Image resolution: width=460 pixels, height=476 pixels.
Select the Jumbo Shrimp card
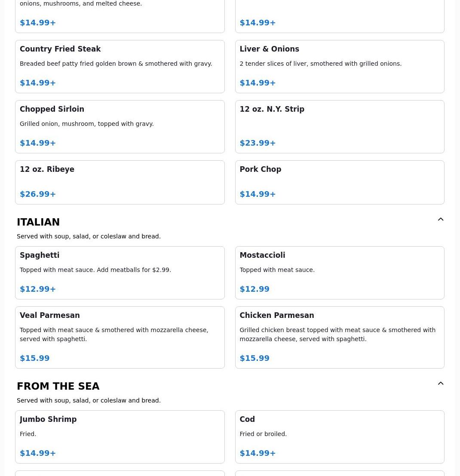tap(120, 436)
